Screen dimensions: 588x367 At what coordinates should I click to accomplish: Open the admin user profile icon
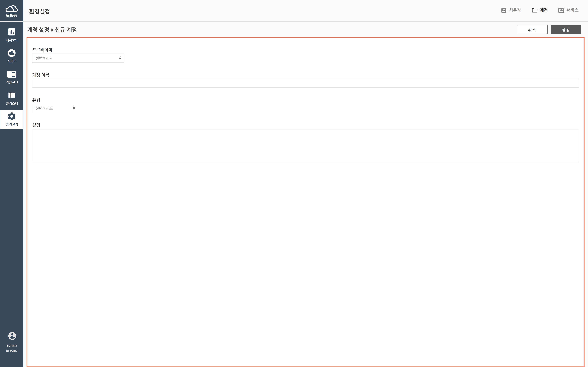pos(12,336)
